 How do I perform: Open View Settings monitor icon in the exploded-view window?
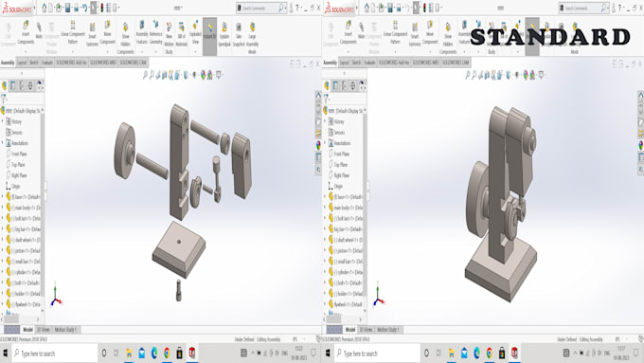point(219,75)
